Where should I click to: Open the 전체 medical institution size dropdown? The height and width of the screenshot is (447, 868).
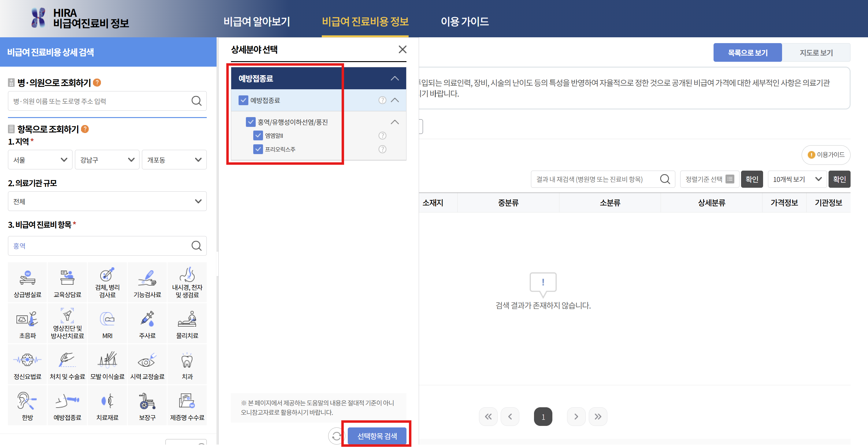tap(107, 201)
